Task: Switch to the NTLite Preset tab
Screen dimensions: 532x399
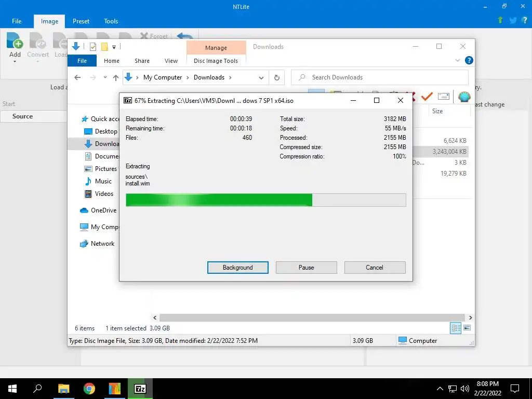Action: click(81, 21)
